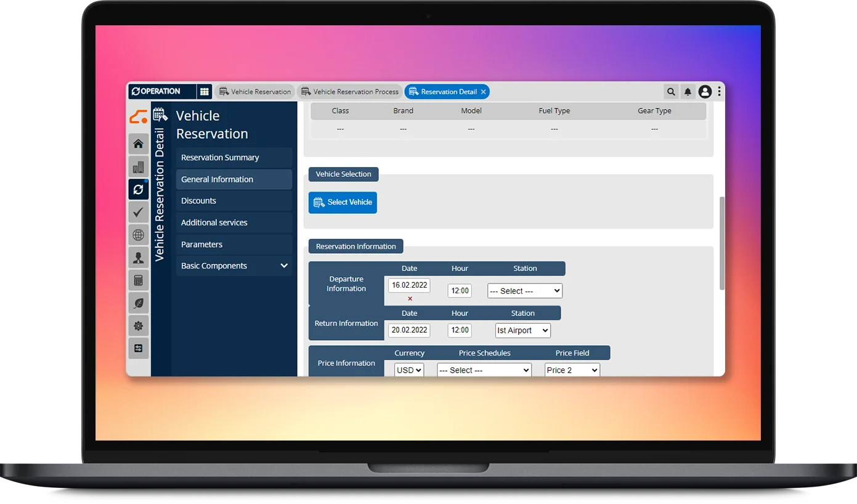This screenshot has height=504, width=857.
Task: Click the return date input field
Action: click(x=409, y=330)
